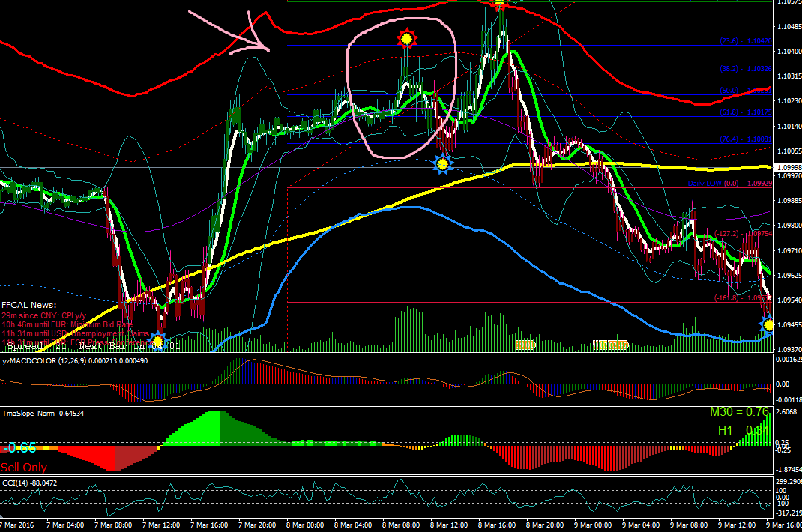Click the 7 Mar 16:00 time label
This screenshot has height=532, width=802.
209,525
